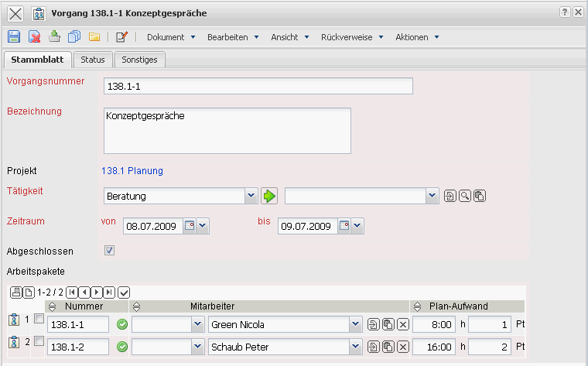Sort by Plan-Aufwand column arrows

tap(417, 306)
